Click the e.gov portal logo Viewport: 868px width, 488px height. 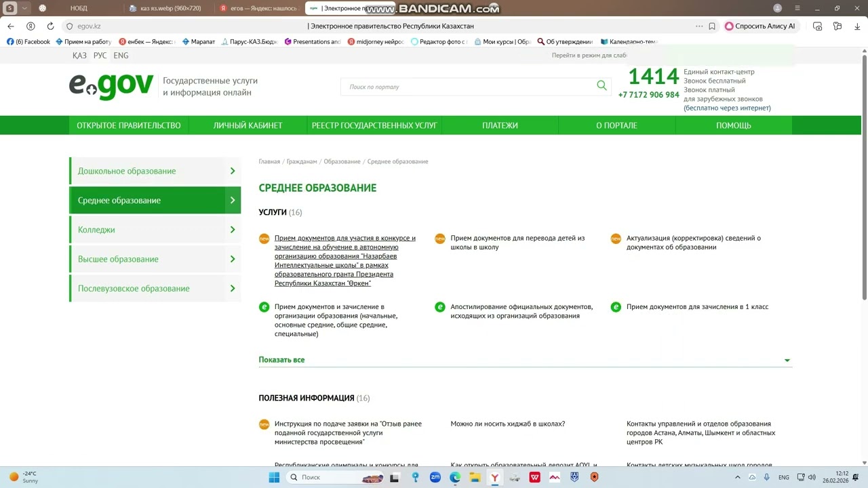(111, 86)
